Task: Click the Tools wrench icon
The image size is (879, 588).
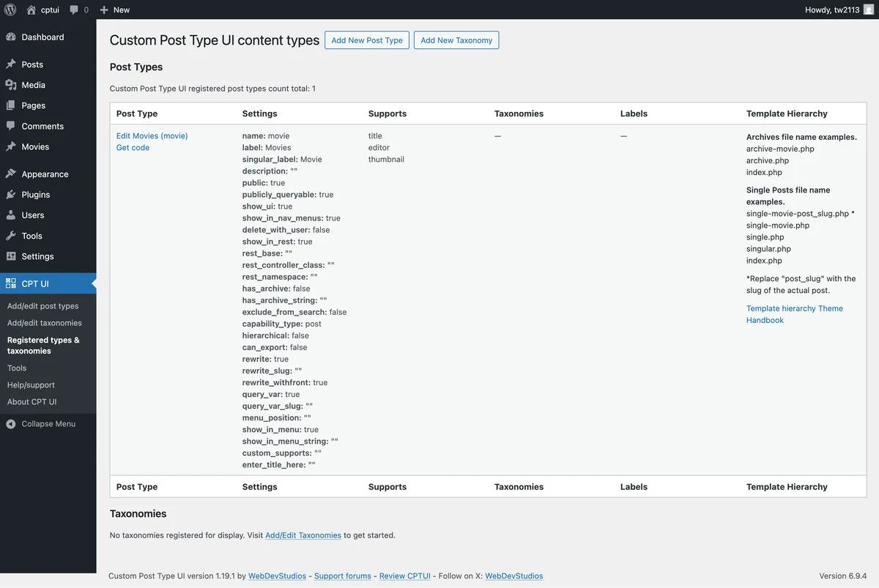Action: pos(11,236)
